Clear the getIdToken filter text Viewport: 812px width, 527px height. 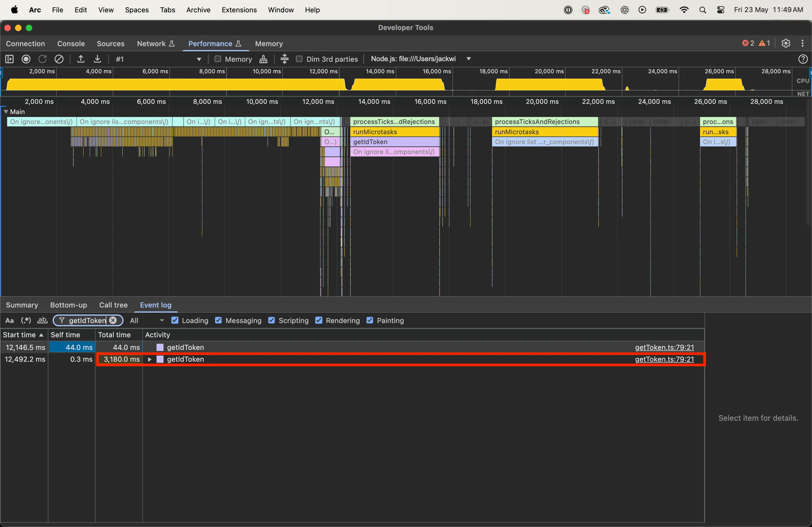(x=113, y=320)
